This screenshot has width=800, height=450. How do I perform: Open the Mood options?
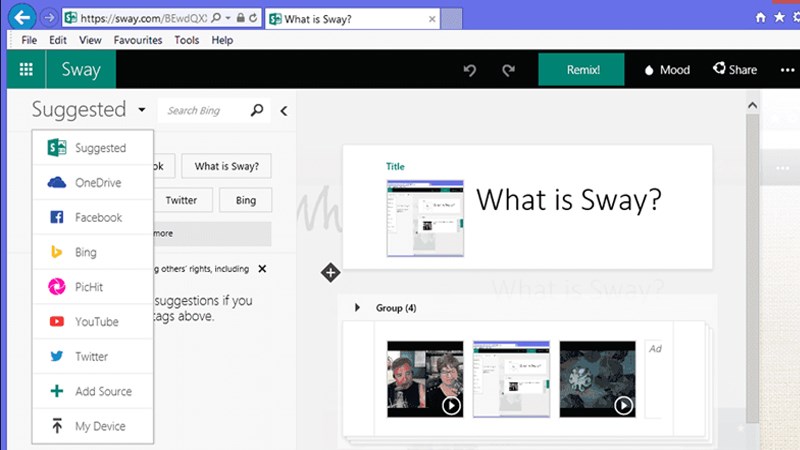click(x=667, y=70)
